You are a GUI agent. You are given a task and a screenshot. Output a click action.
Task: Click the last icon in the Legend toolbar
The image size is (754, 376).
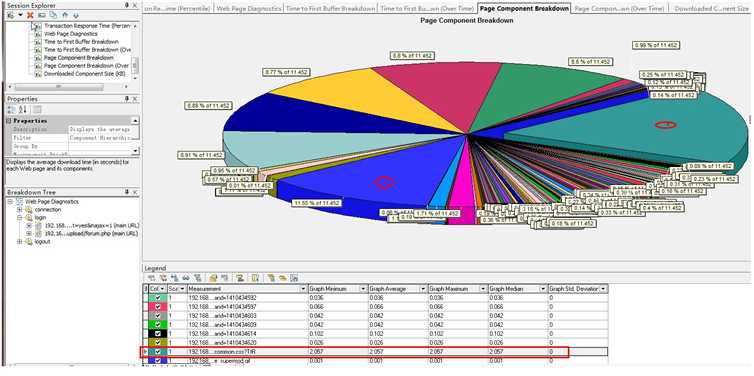pos(294,278)
